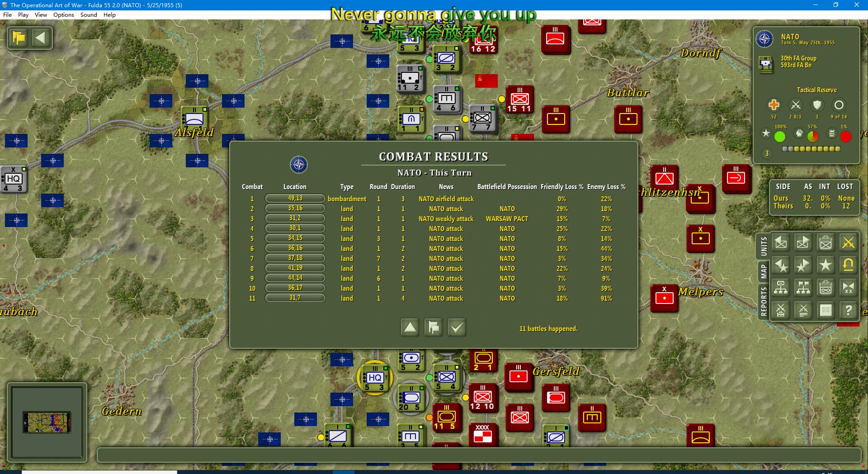The height and width of the screenshot is (474, 868).
Task: Click the 'Tactical Reserve' label in unit panel
Action: (816, 90)
